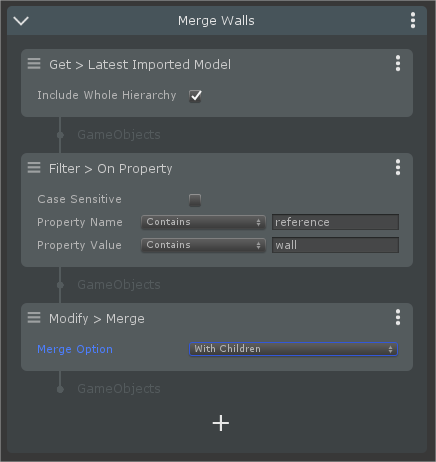Image resolution: width=436 pixels, height=462 pixels.
Task: Open options menu for Latest Imported Model block
Action: [398, 63]
